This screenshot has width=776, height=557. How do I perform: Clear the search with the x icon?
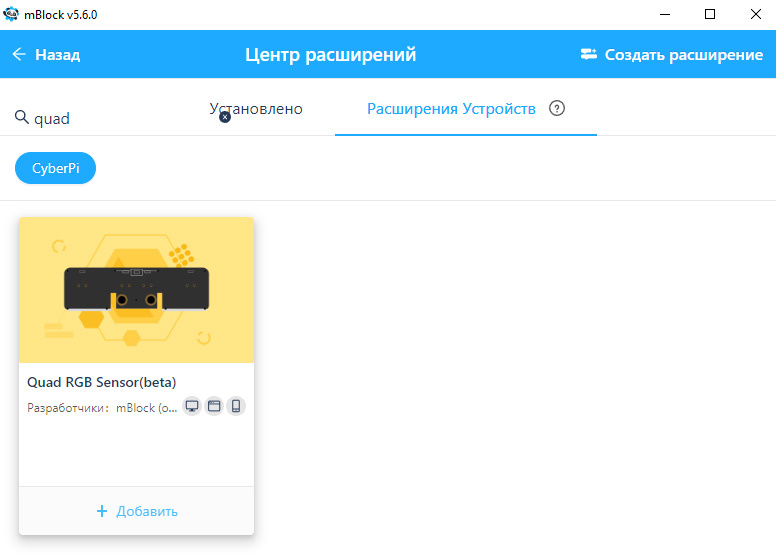click(225, 117)
